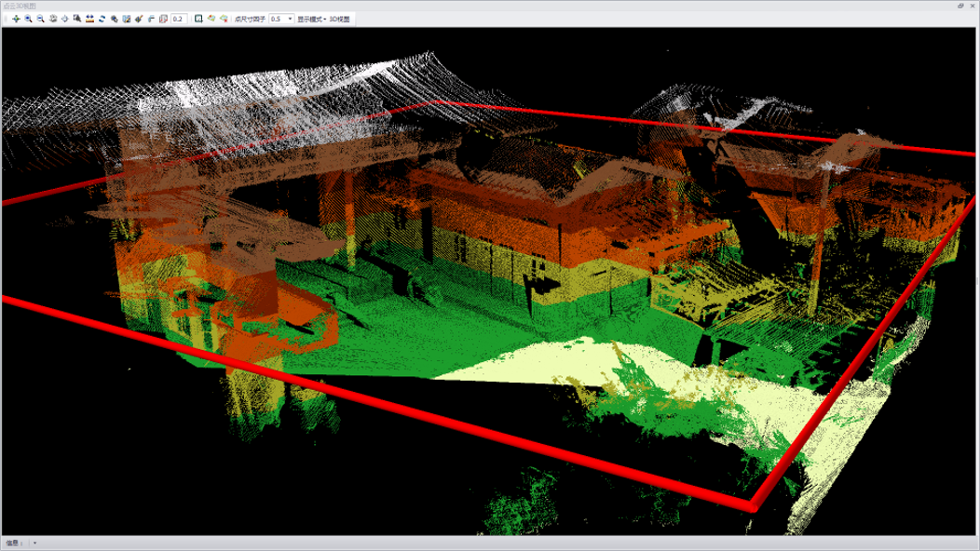Float the point cloud 3D view panel
The width and height of the screenshot is (980, 551).
960,6
